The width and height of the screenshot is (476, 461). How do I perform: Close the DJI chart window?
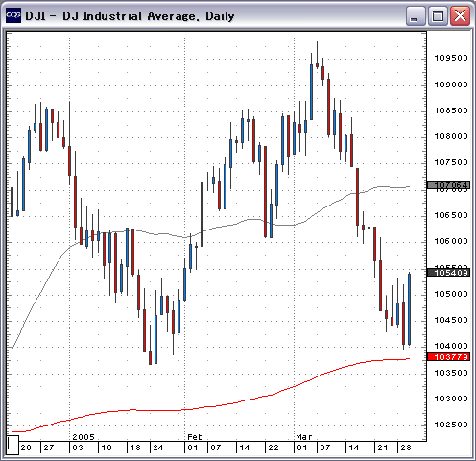460,15
